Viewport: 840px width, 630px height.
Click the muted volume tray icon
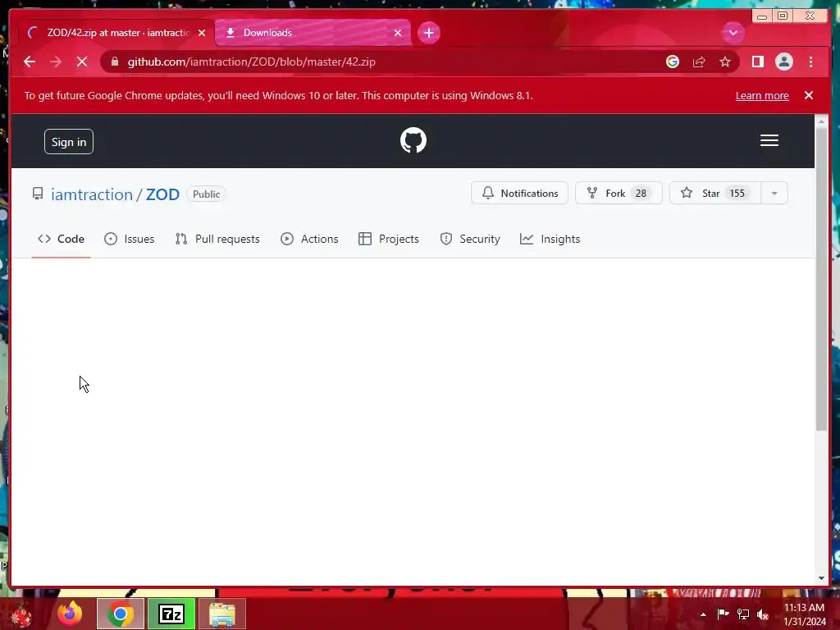[763, 614]
